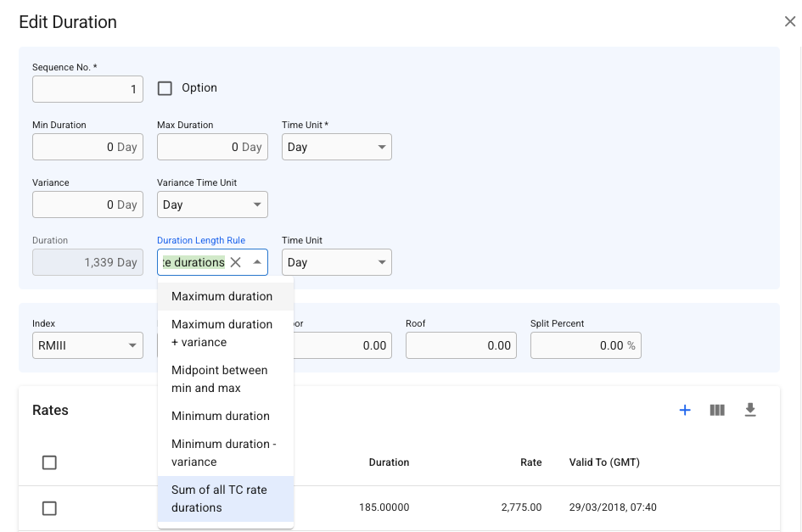Image resolution: width=802 pixels, height=532 pixels.
Task: Pick 'Minimum duration - variance' option
Action: [223, 453]
